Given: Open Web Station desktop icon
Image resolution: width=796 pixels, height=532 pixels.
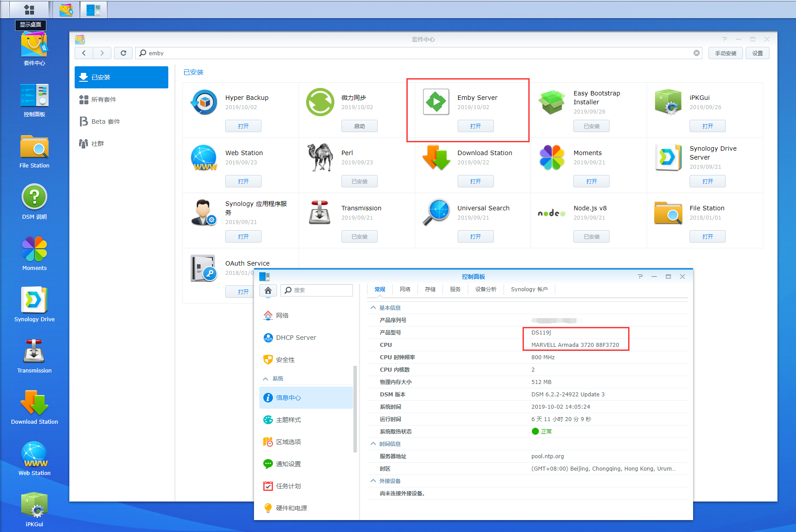Looking at the screenshot, I should click(34, 459).
